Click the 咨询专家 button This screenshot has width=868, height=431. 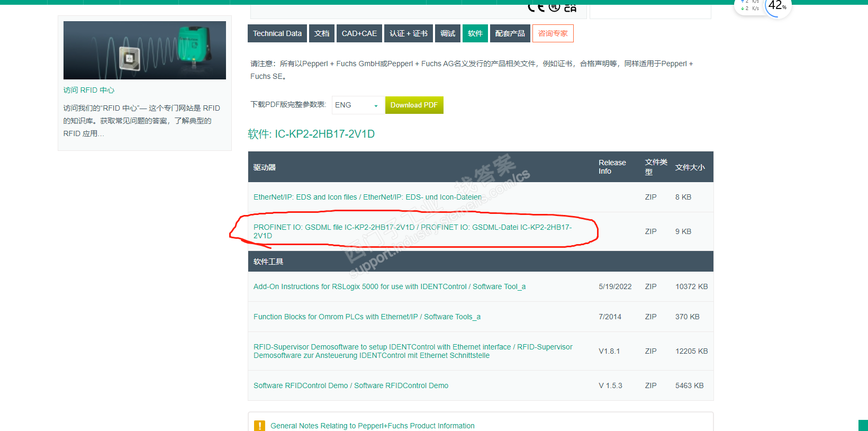point(553,33)
